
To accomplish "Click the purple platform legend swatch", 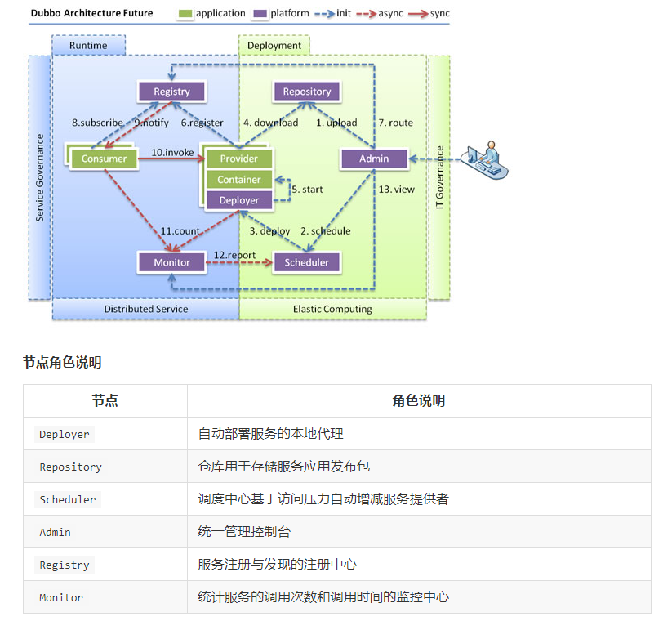I will pos(260,13).
